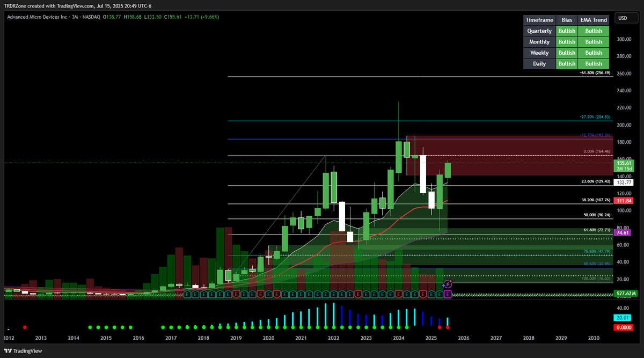Click the TradingView logo at bottom left
This screenshot has width=644, height=358.
point(23,350)
